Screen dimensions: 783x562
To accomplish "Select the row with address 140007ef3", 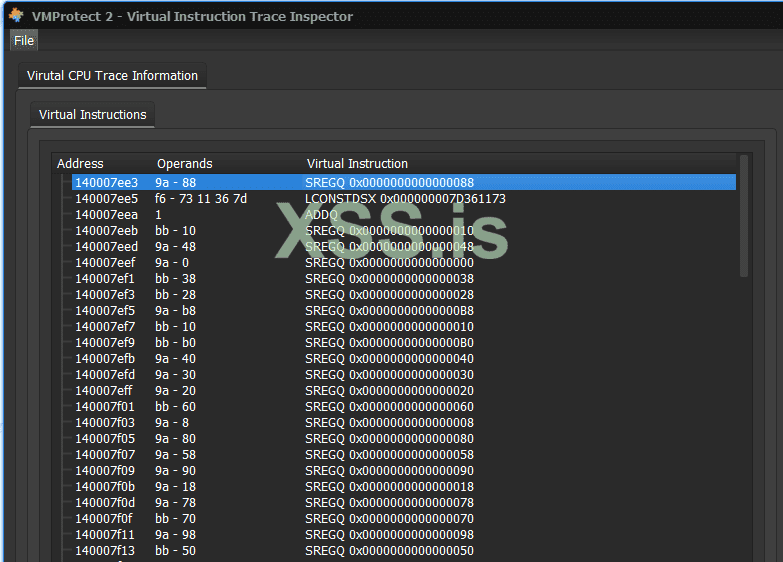I will [403, 294].
